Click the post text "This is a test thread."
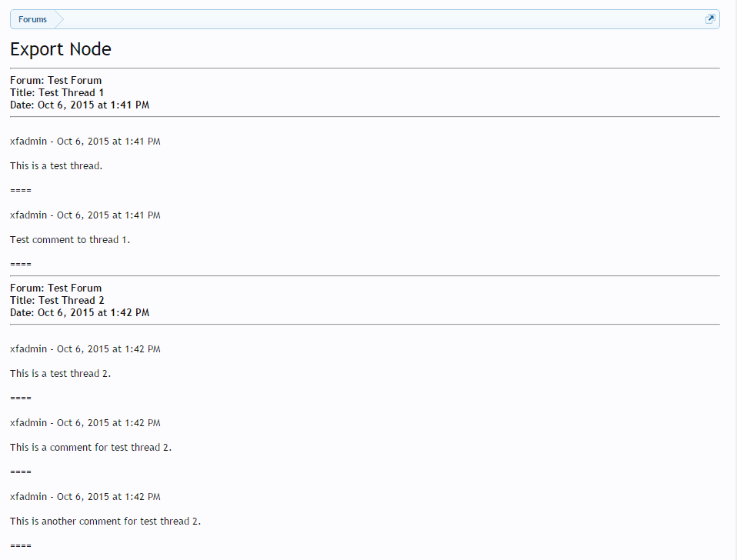This screenshot has width=737, height=560. coord(56,166)
